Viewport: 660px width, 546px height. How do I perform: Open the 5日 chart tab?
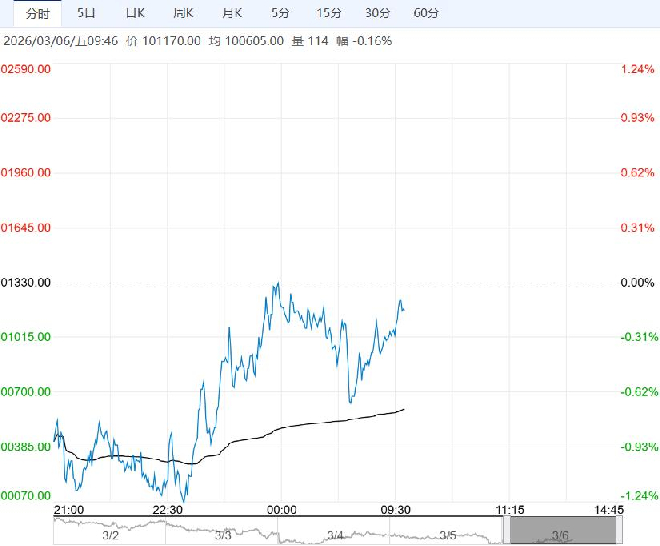pos(87,13)
